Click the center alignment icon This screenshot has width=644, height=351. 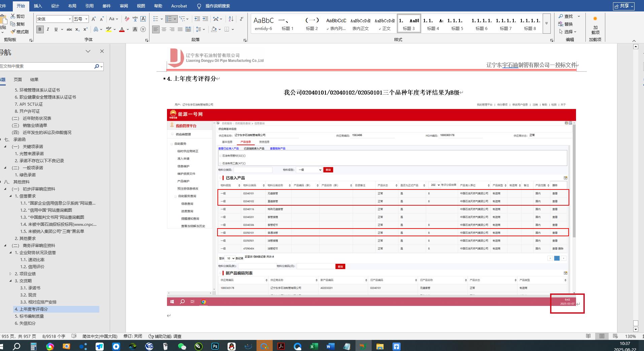(164, 29)
